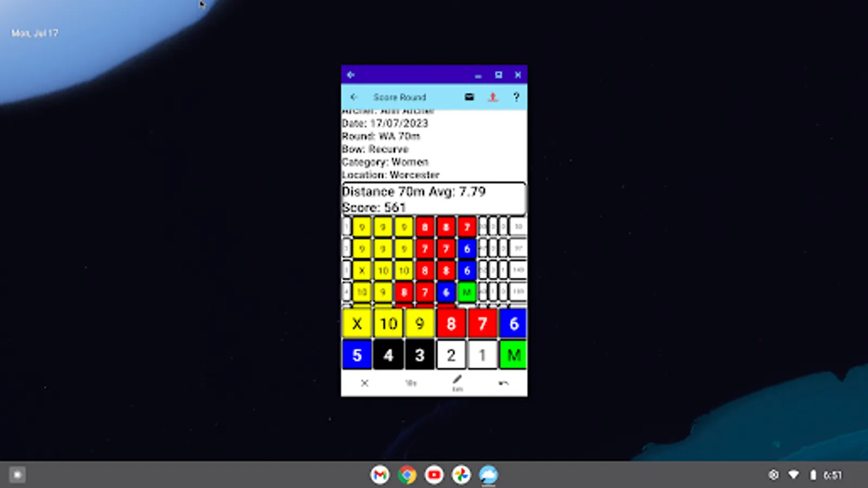This screenshot has height=488, width=868.
Task: Select the yellow 9 cell in scoring row four
Action: pyautogui.click(x=383, y=292)
